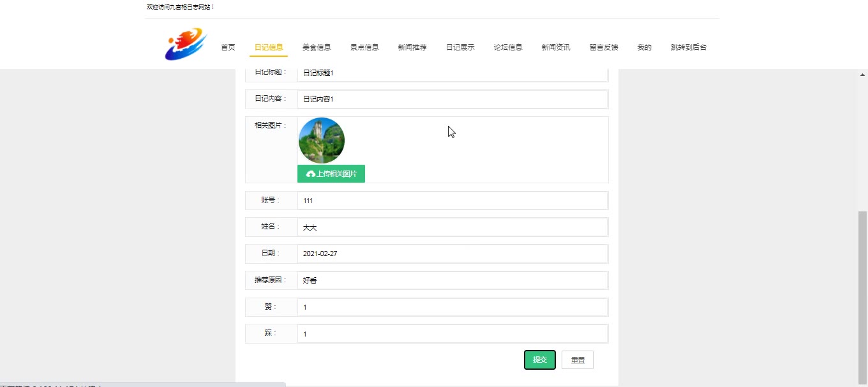Screen dimensions: 868x387
Task: Go to 景点信息 page
Action: [364, 47]
